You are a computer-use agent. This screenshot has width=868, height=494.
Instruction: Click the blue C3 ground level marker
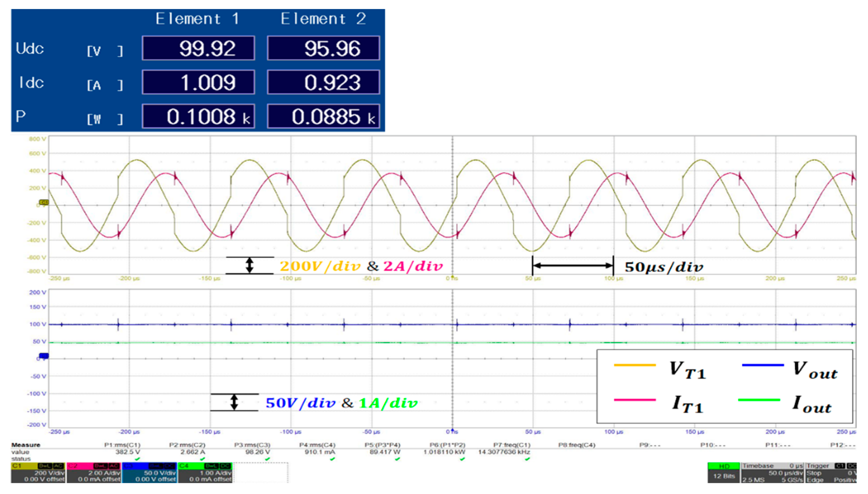pyautogui.click(x=44, y=356)
